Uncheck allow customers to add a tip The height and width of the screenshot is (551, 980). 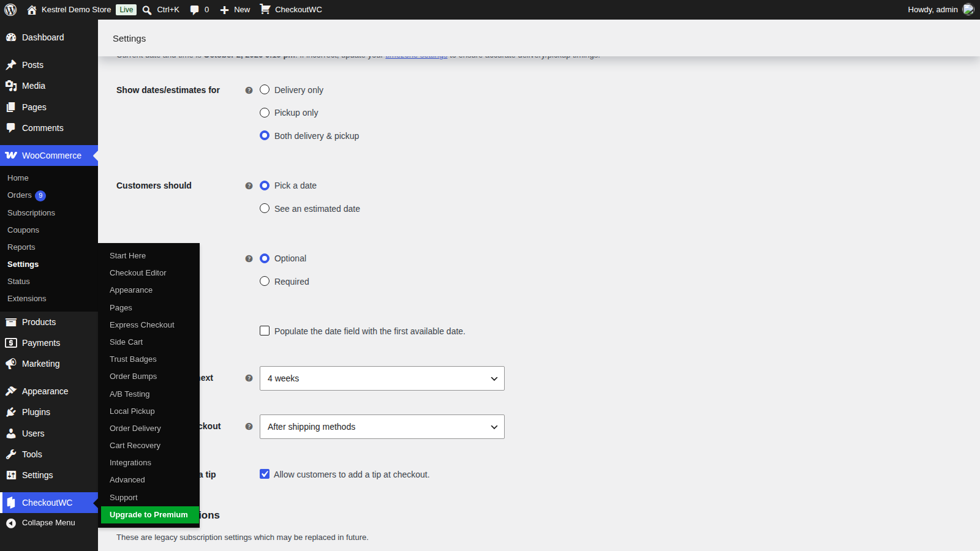point(265,474)
